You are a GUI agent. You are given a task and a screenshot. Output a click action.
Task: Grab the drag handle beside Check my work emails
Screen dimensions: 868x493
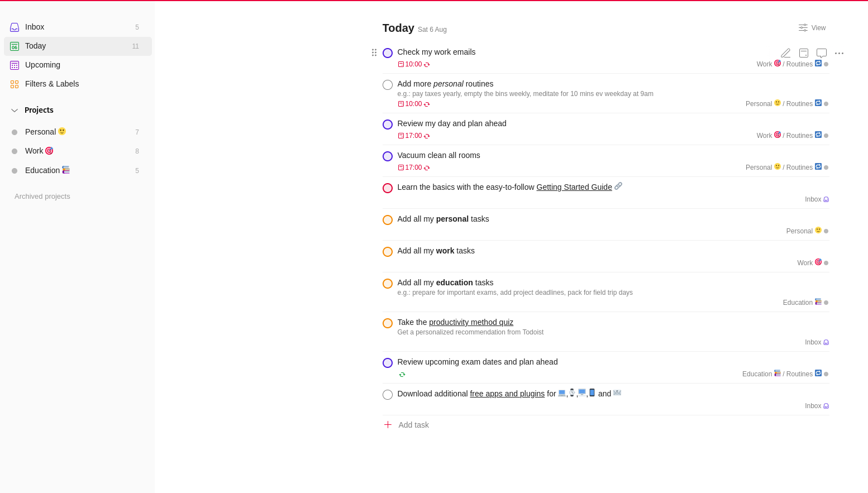click(x=374, y=52)
